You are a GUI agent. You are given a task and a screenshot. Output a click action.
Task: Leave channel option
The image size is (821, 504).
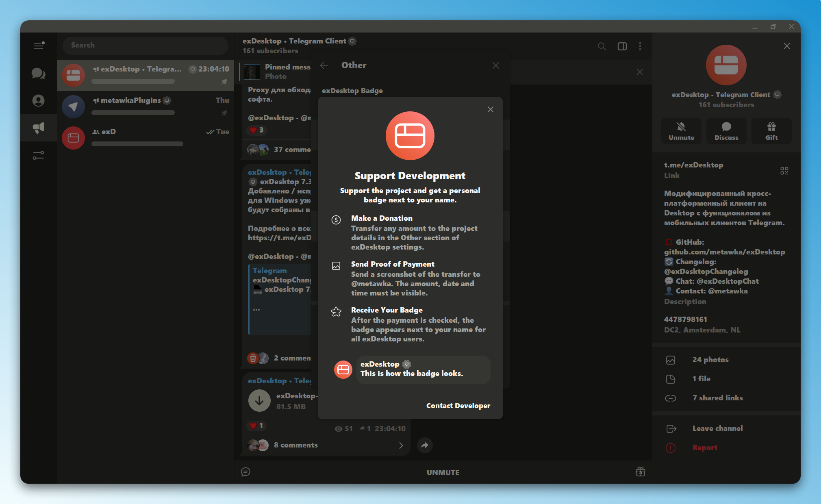(x=726, y=428)
